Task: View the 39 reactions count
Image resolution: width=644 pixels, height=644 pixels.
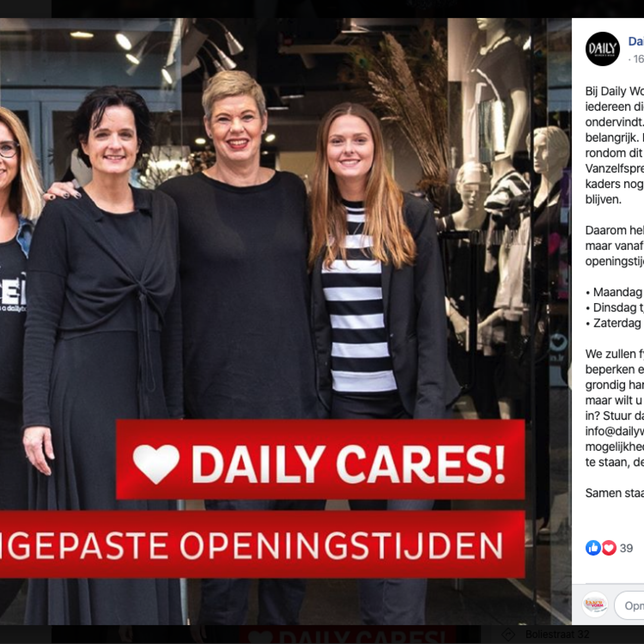Action: pos(626,548)
